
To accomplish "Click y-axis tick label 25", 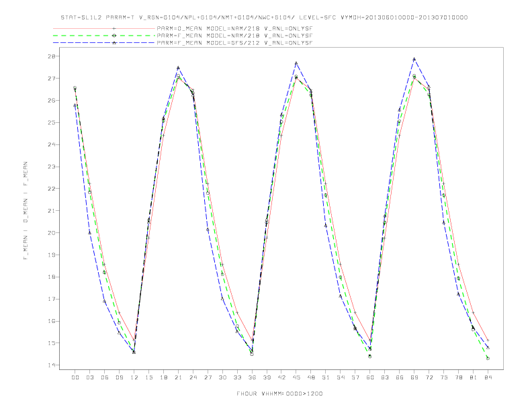I will (x=52, y=122).
